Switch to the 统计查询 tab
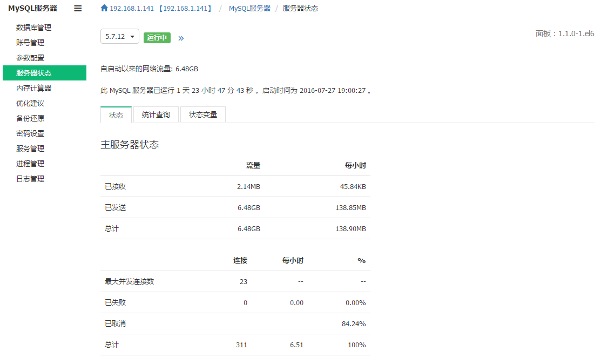The height and width of the screenshot is (364, 601). point(156,114)
